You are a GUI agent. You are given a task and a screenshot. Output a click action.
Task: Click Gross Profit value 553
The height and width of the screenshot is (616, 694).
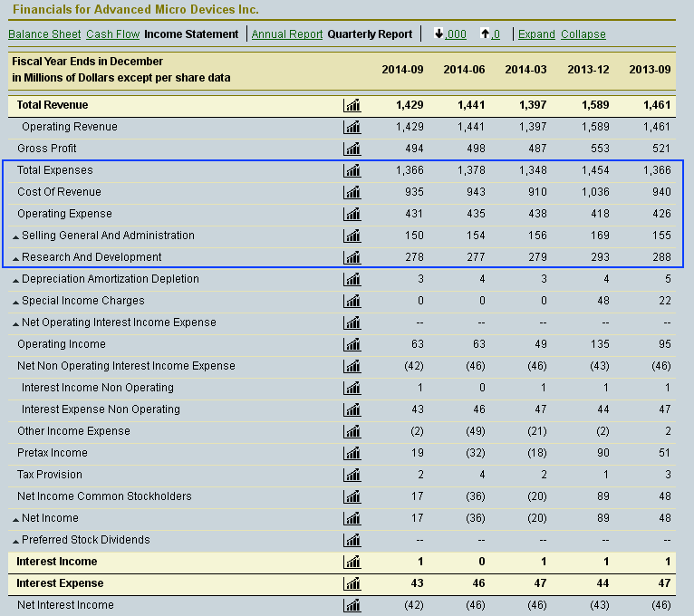[600, 149]
